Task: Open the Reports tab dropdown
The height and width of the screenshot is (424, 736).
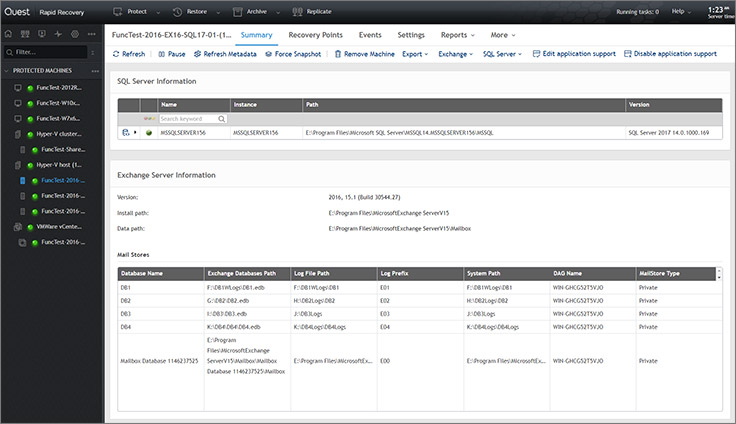Action: point(457,35)
